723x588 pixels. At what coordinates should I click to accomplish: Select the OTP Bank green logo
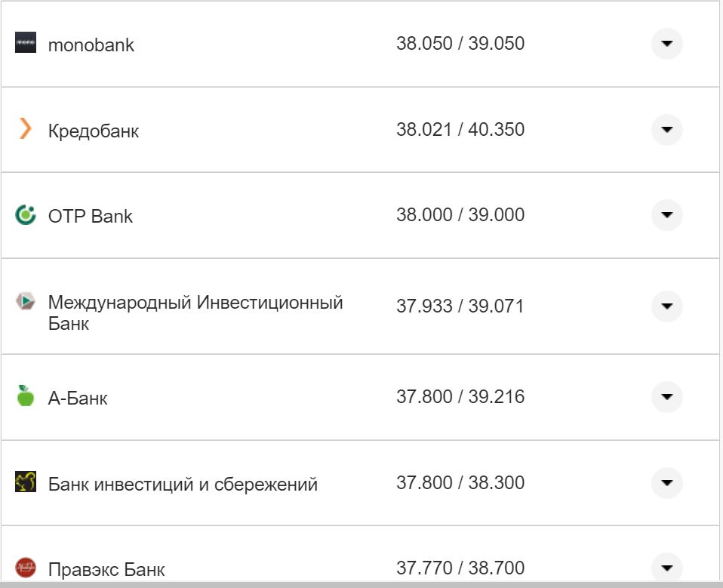(26, 214)
